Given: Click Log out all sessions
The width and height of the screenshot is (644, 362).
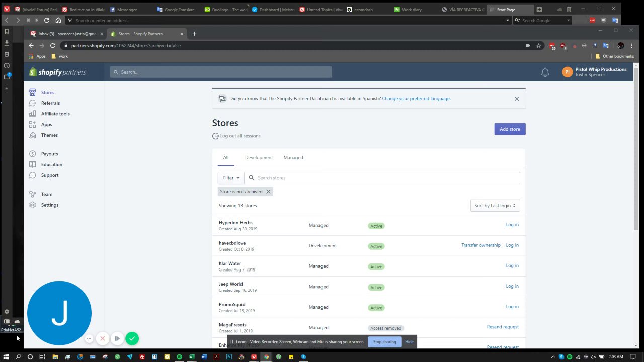Looking at the screenshot, I should pyautogui.click(x=236, y=136).
